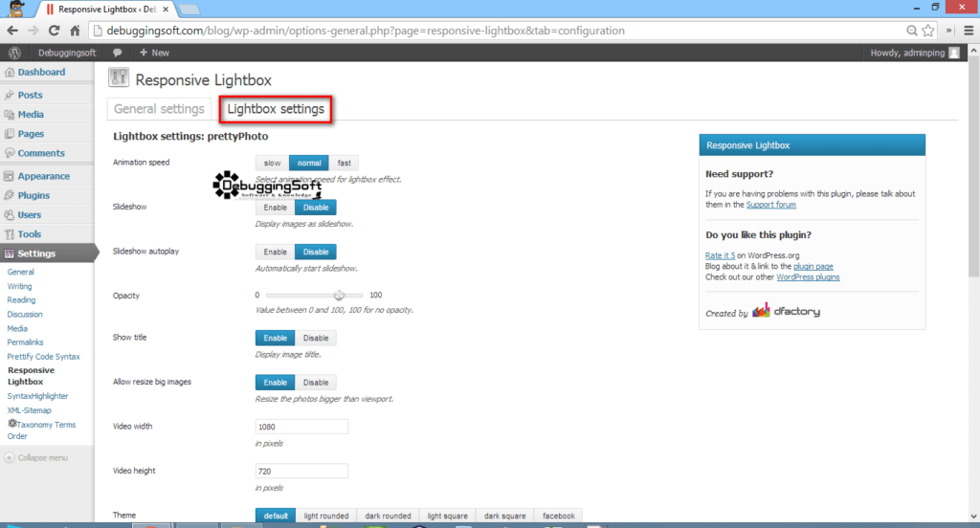Open the Support forum link
The width and height of the screenshot is (980, 528).
pyautogui.click(x=770, y=205)
